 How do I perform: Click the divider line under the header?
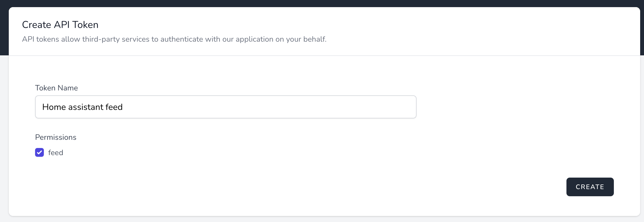[x=324, y=56]
